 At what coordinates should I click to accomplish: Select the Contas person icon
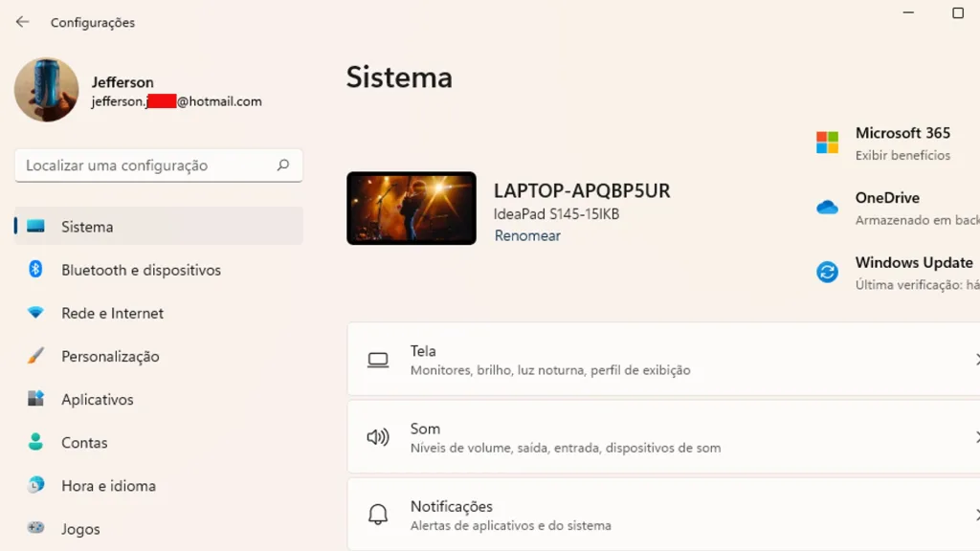[x=35, y=442]
